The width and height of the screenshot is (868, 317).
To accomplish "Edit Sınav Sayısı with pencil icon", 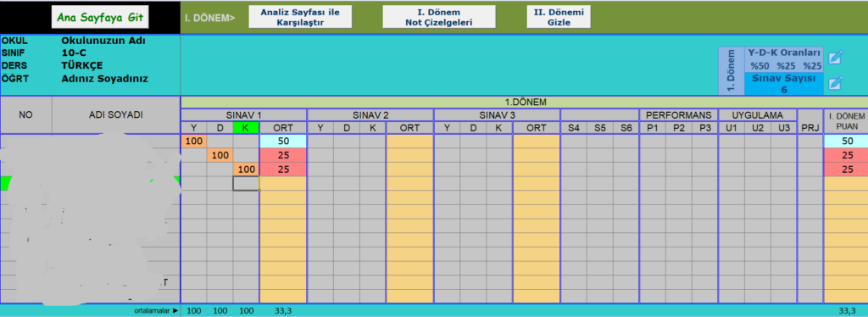I will pos(835,83).
